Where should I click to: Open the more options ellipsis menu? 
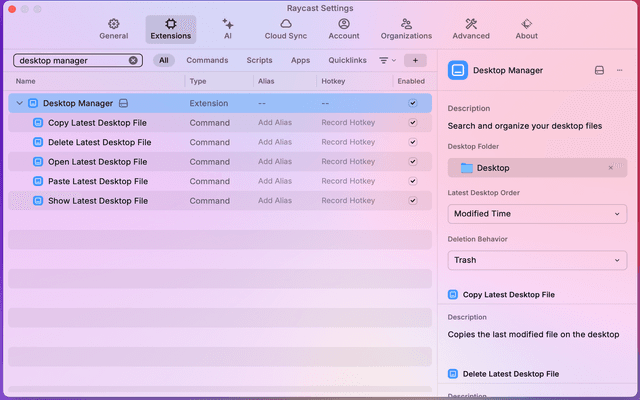coord(619,71)
